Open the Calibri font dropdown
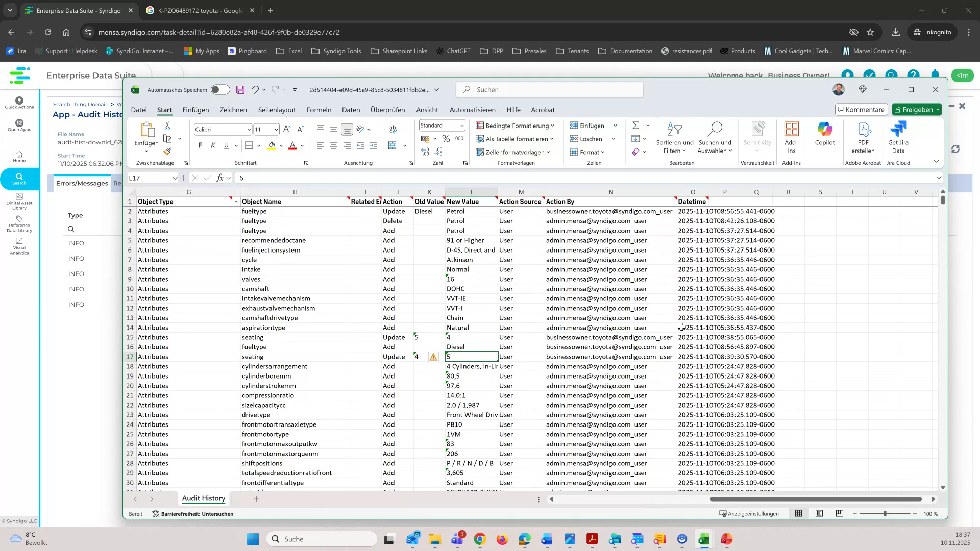The height and width of the screenshot is (551, 980). pos(249,129)
